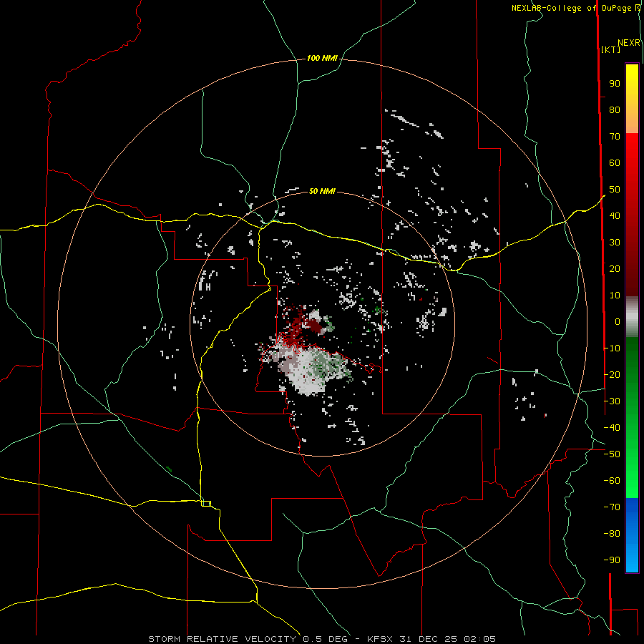Click the yellow-orange segment of the velocity color bar
This screenshot has height=644, width=644.
pyautogui.click(x=632, y=99)
